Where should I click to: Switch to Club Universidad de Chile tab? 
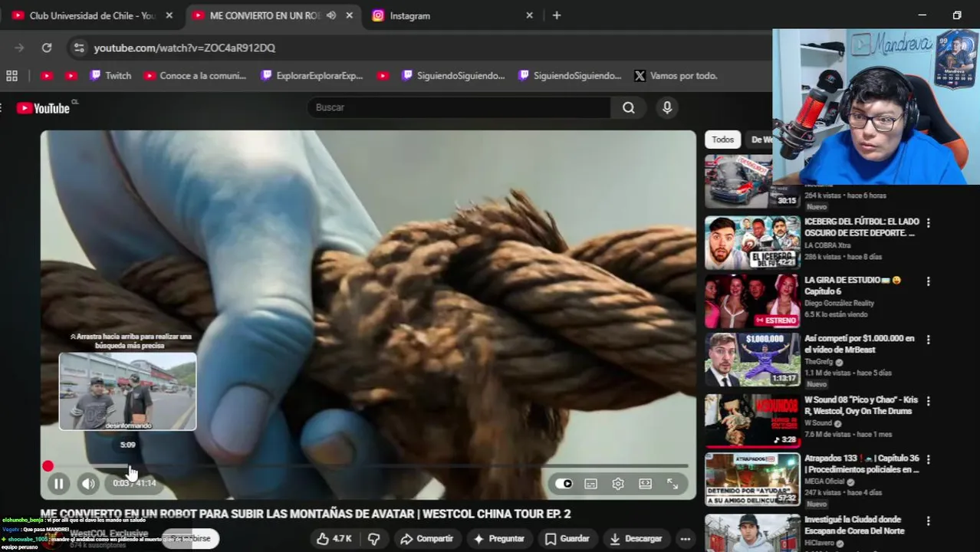92,15
